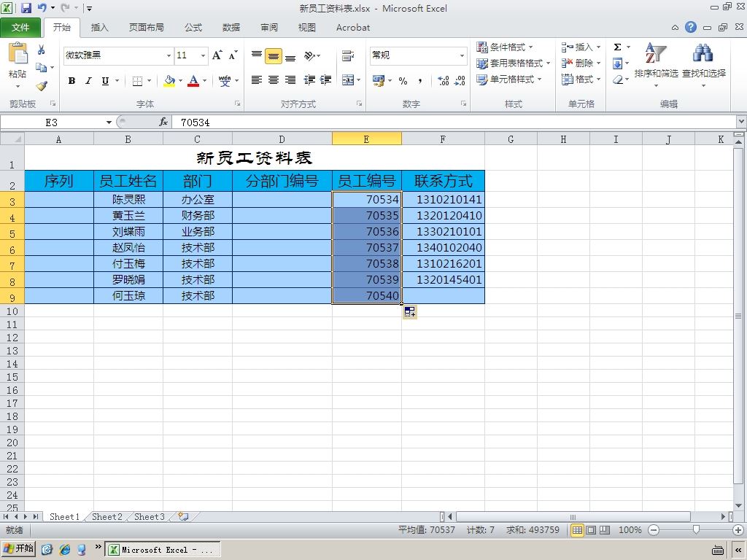Decrease font size with the smaller A
The height and width of the screenshot is (560, 747).
[x=233, y=55]
